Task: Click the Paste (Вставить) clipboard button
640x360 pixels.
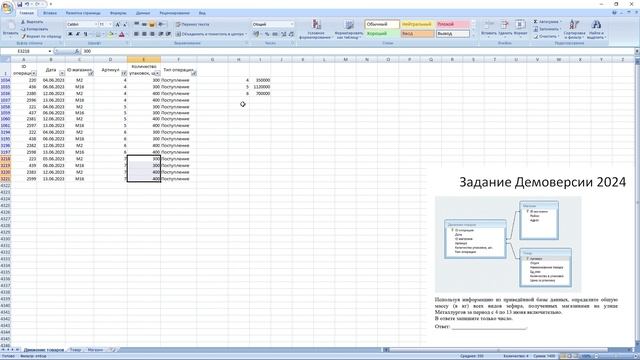Action: click(10, 28)
